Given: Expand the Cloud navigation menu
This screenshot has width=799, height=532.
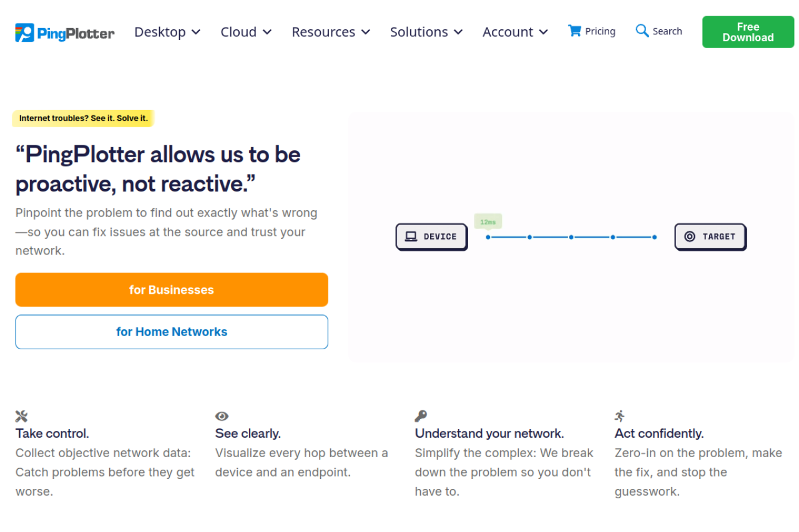Looking at the screenshot, I should point(246,32).
